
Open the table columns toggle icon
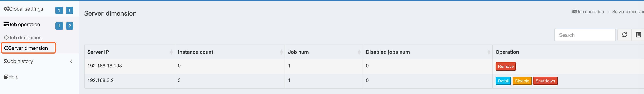point(638,35)
